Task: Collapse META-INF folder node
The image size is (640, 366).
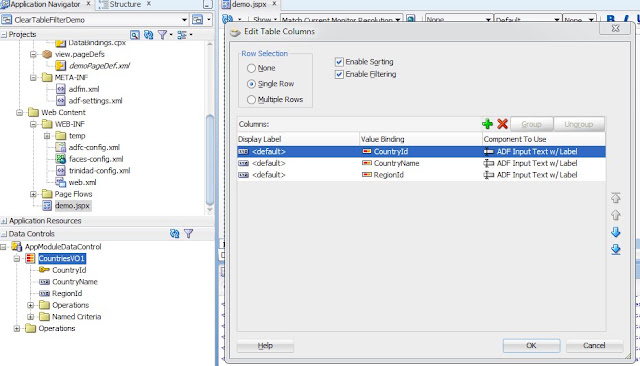Action: pos(33,78)
